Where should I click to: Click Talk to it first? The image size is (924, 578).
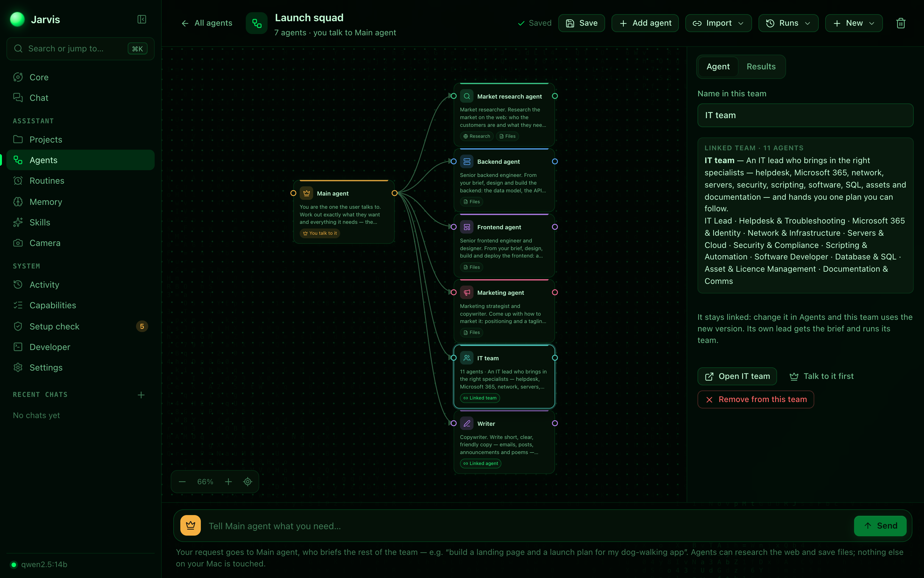coord(821,377)
